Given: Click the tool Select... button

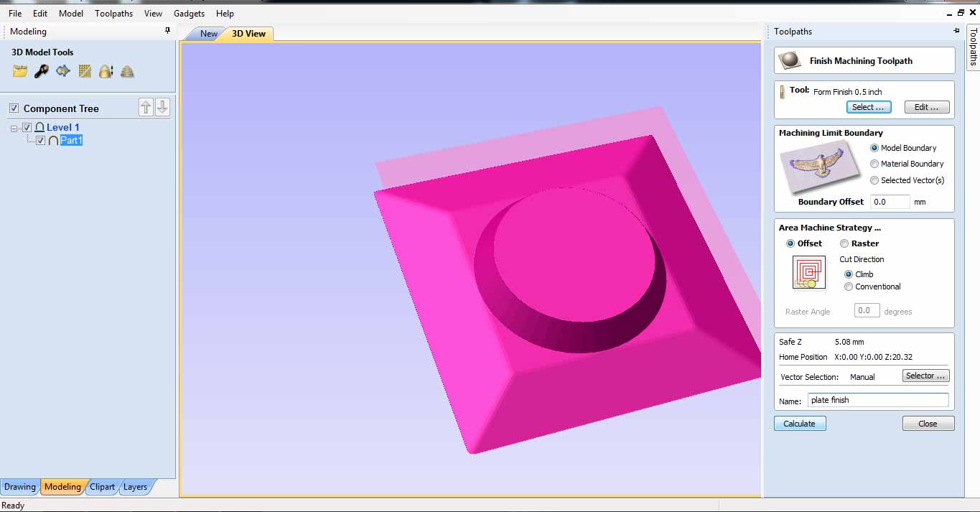Looking at the screenshot, I should tap(869, 107).
